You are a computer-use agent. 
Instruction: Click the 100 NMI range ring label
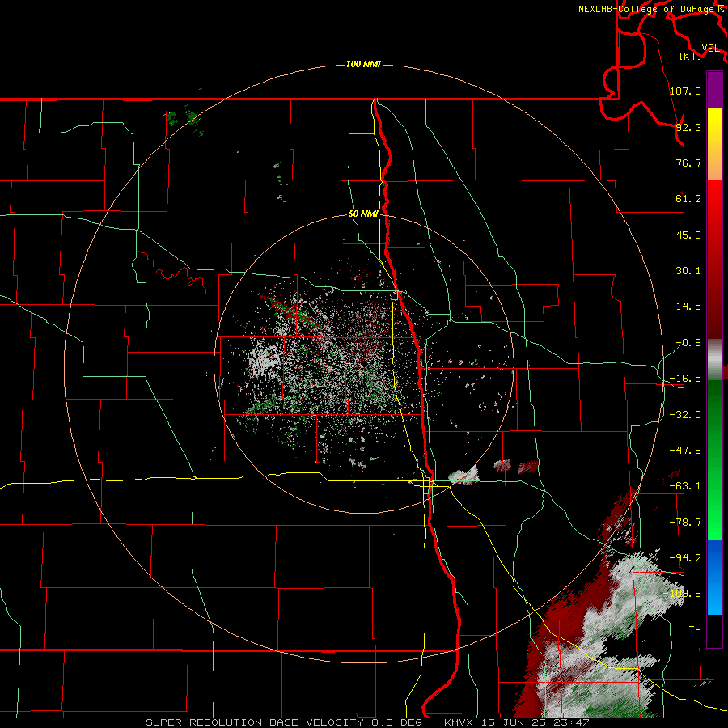pos(363,64)
